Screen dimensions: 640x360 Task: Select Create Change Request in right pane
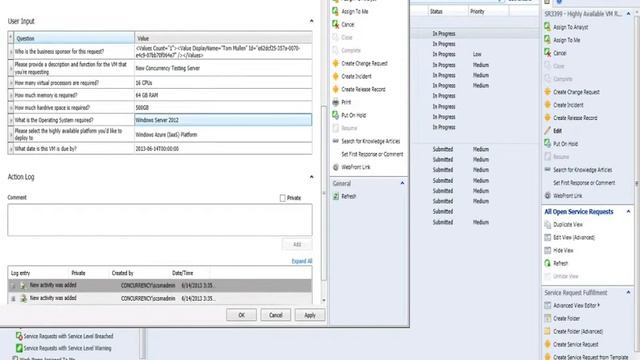coord(576,92)
